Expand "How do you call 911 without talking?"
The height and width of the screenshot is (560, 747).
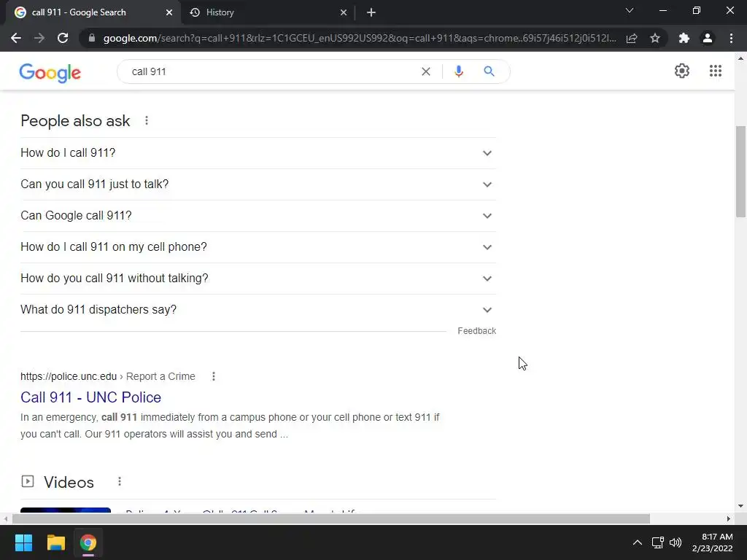[x=258, y=279]
